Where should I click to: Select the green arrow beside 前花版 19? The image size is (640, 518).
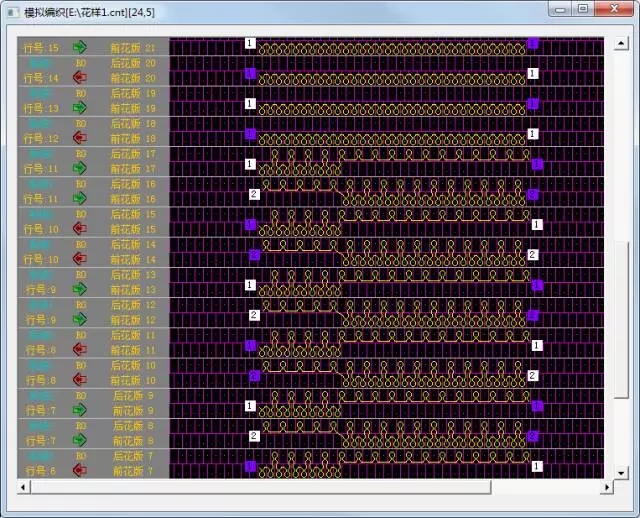pyautogui.click(x=80, y=108)
